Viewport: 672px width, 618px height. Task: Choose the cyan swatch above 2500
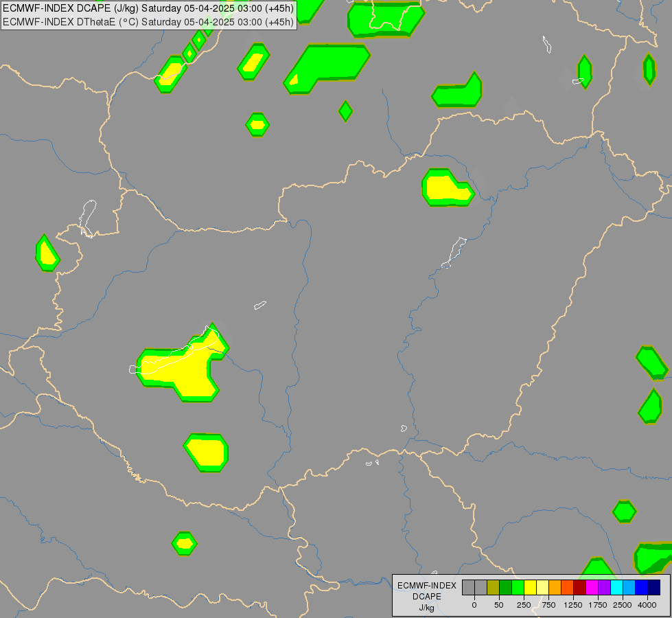616,588
